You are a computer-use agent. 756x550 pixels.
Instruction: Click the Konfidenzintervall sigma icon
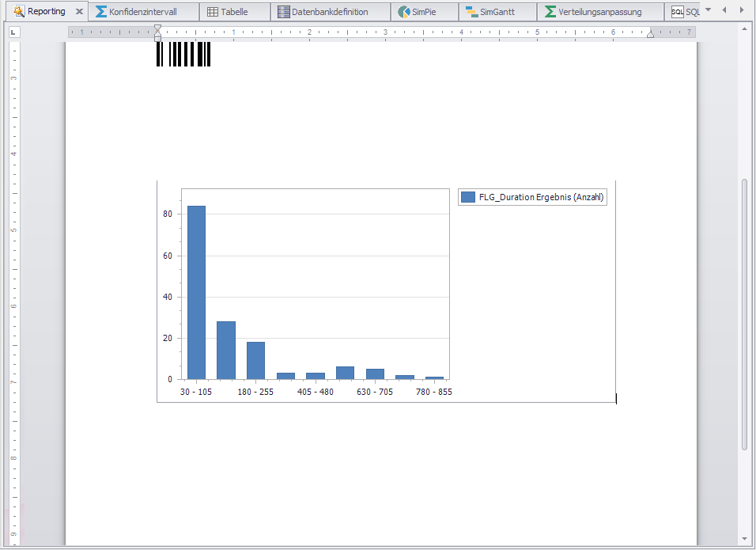click(100, 12)
